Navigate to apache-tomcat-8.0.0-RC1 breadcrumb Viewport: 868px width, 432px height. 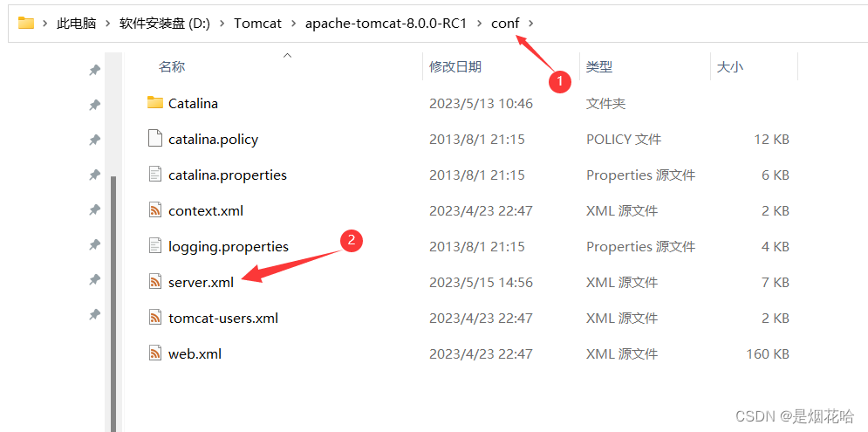coord(386,24)
